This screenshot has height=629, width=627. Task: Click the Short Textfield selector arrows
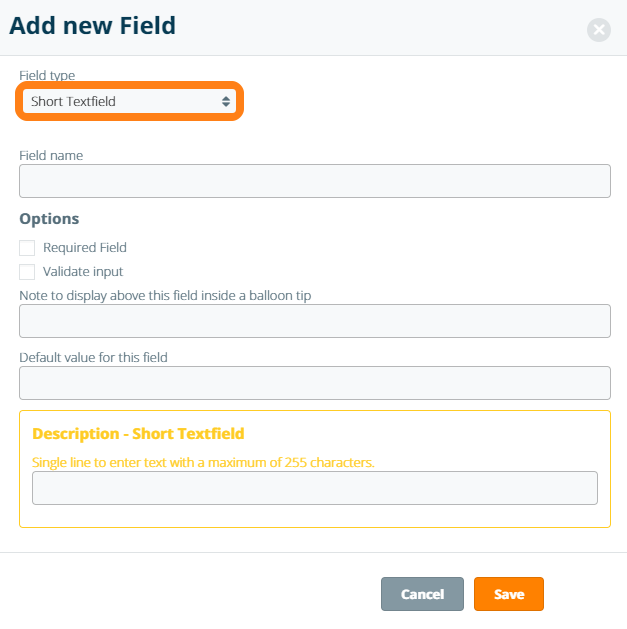pos(227,101)
